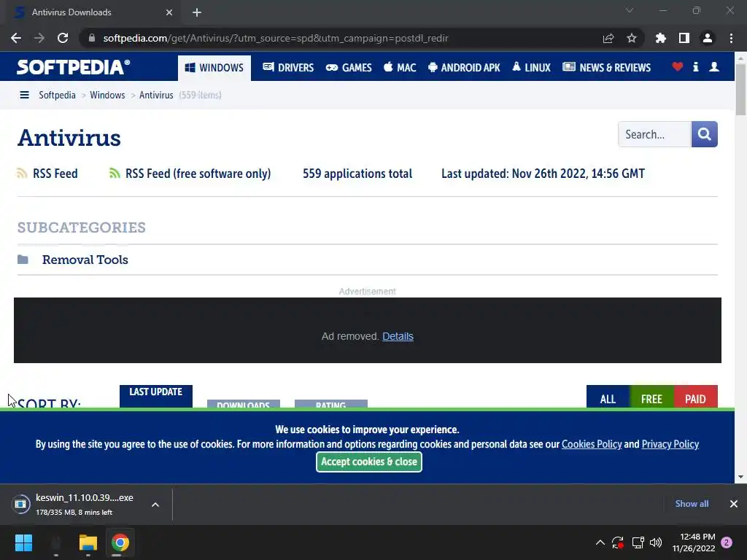Click the address bar URL
Image resolution: width=747 pixels, height=560 pixels.
click(276, 38)
